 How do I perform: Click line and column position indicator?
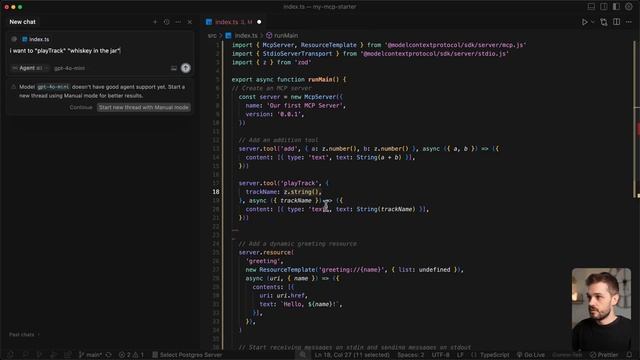[x=352, y=355]
